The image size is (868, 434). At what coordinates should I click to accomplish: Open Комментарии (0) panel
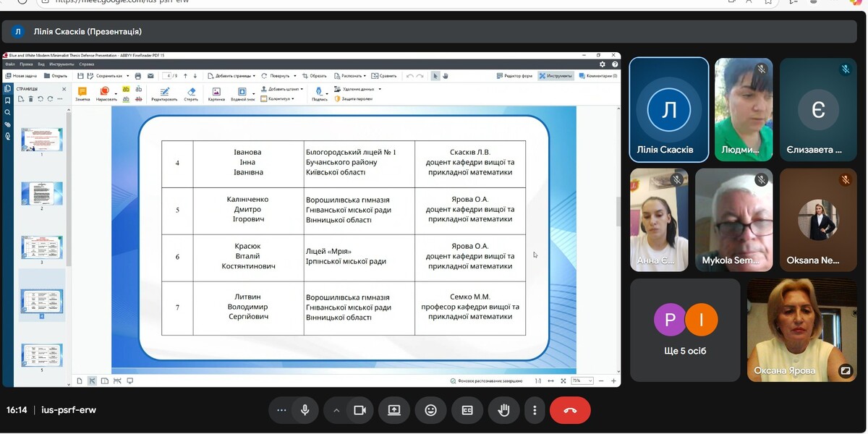pos(597,75)
